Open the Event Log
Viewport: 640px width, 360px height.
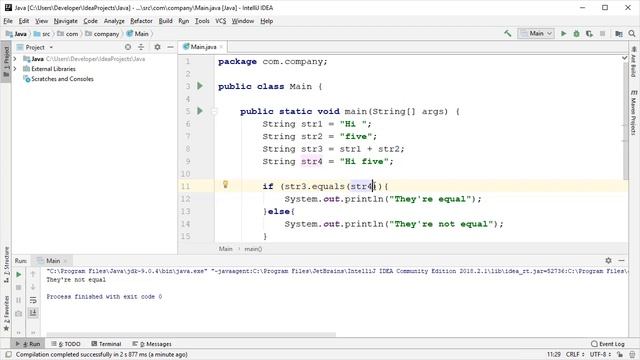click(x=607, y=344)
